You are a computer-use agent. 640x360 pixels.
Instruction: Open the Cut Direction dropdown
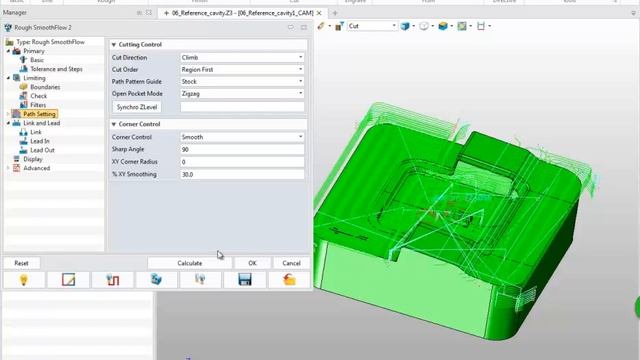click(300, 58)
